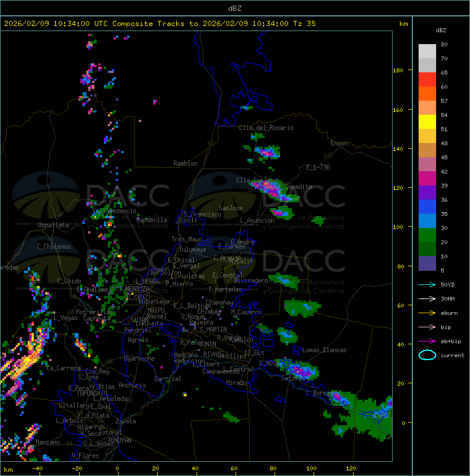Viewport: 470px width, 476px height.
Task: Click the 'Capdevila' map label
Action: tap(151, 220)
